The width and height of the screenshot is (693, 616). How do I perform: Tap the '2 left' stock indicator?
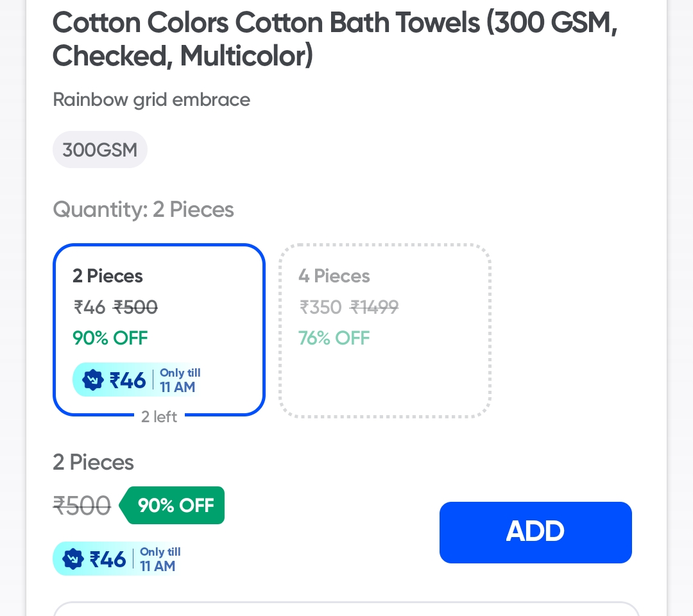[159, 417]
